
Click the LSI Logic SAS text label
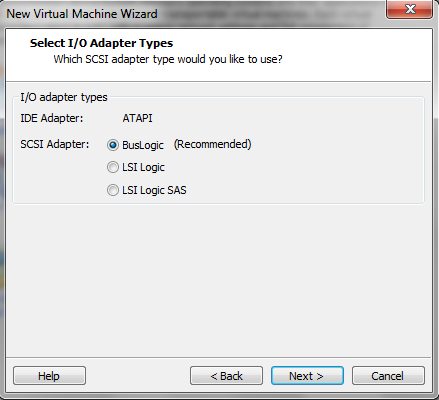pyautogui.click(x=154, y=190)
